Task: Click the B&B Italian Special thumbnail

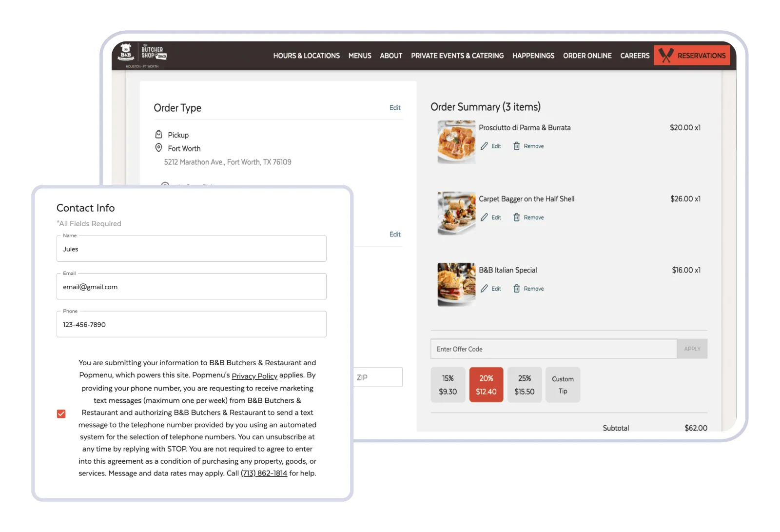Action: 456,284
